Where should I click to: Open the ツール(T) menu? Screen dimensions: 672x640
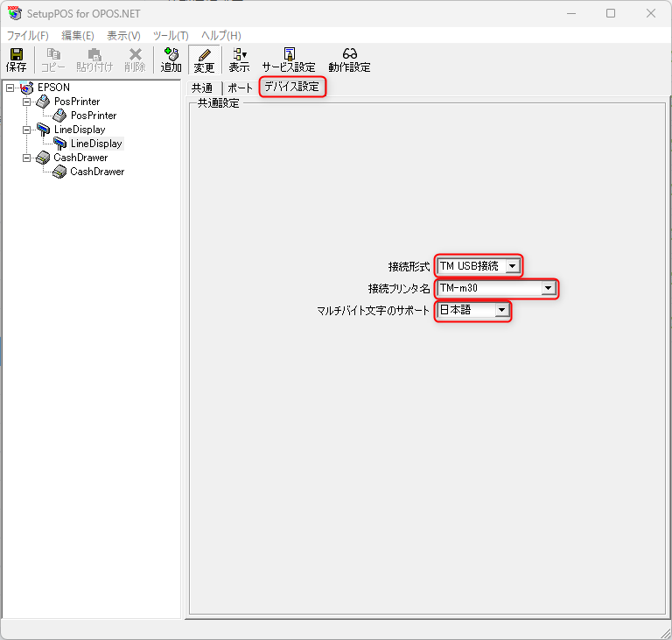pyautogui.click(x=171, y=36)
